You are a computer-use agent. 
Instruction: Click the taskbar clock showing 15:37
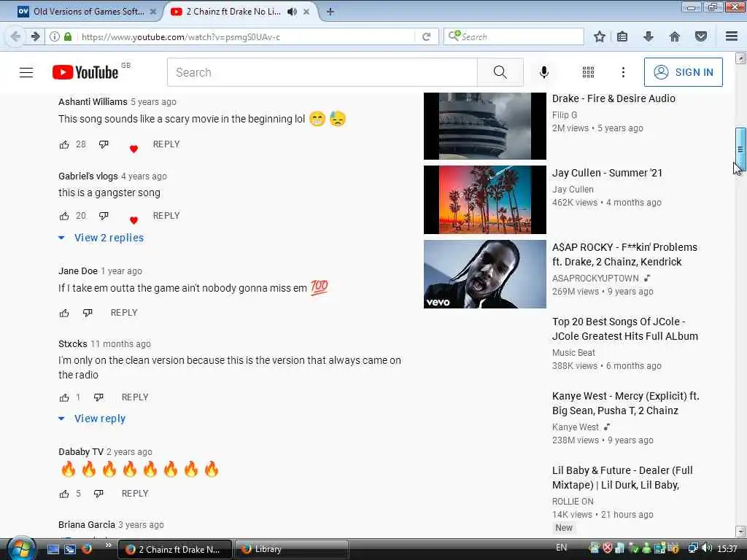(727, 548)
